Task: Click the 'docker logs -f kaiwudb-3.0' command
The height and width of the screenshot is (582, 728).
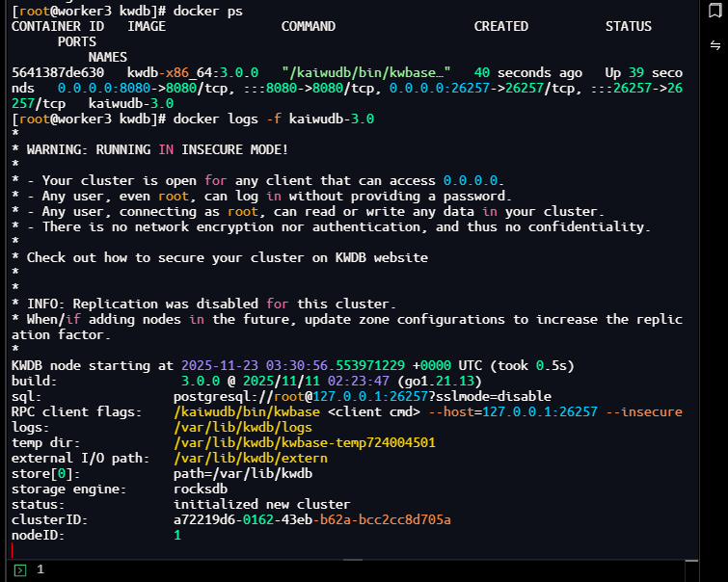Action: (274, 119)
